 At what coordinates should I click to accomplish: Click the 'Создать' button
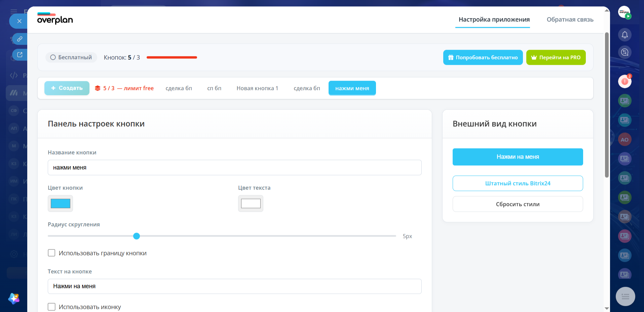coord(67,88)
